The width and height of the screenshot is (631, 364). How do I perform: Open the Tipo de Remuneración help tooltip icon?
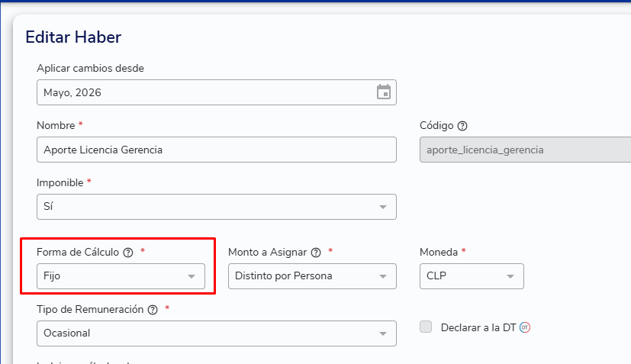153,310
